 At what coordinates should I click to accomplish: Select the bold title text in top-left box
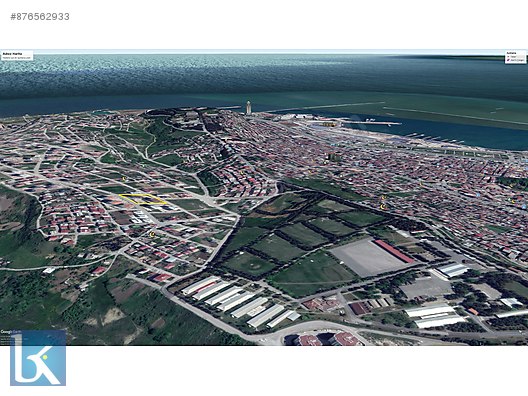tap(12, 54)
